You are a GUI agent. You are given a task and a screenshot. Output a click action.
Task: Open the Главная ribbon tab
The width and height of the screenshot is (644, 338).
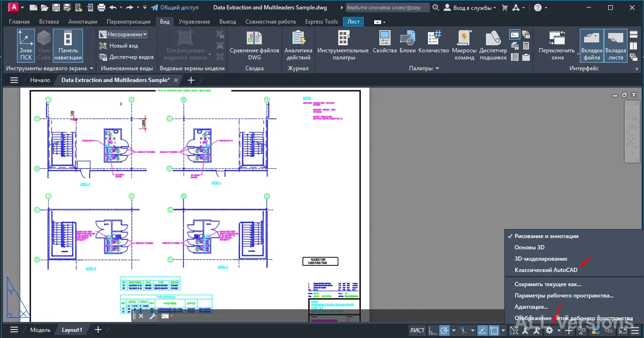click(x=19, y=22)
